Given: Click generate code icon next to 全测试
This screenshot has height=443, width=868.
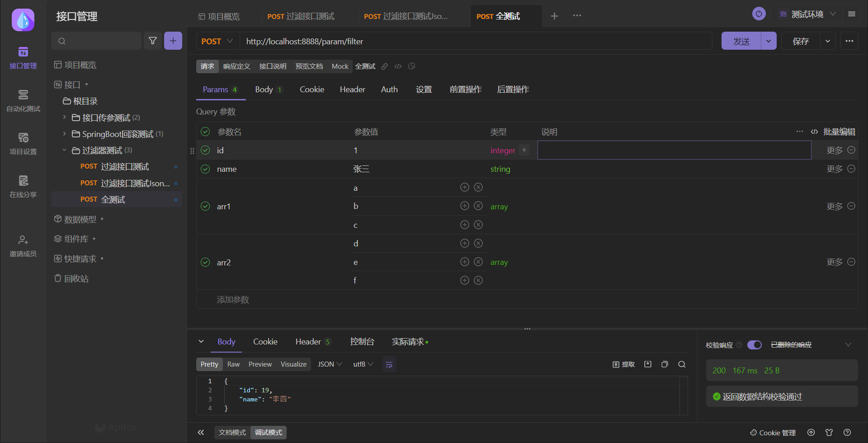Looking at the screenshot, I should pyautogui.click(x=398, y=66).
